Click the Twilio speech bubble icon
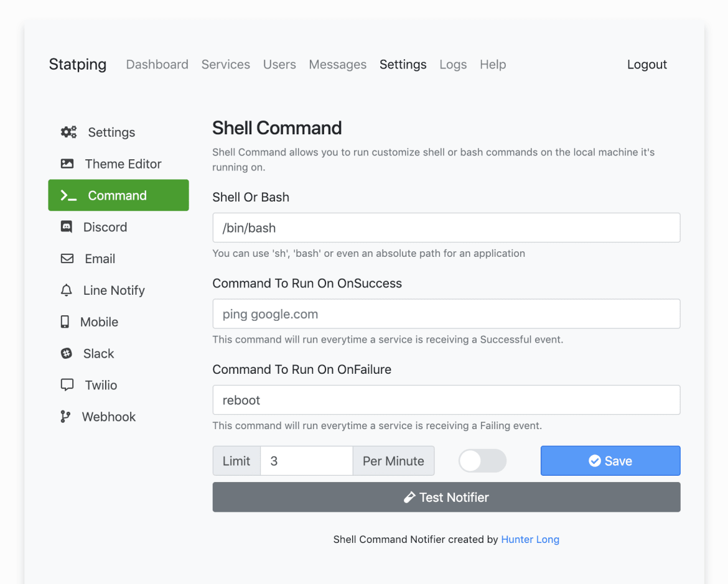 [x=67, y=385]
